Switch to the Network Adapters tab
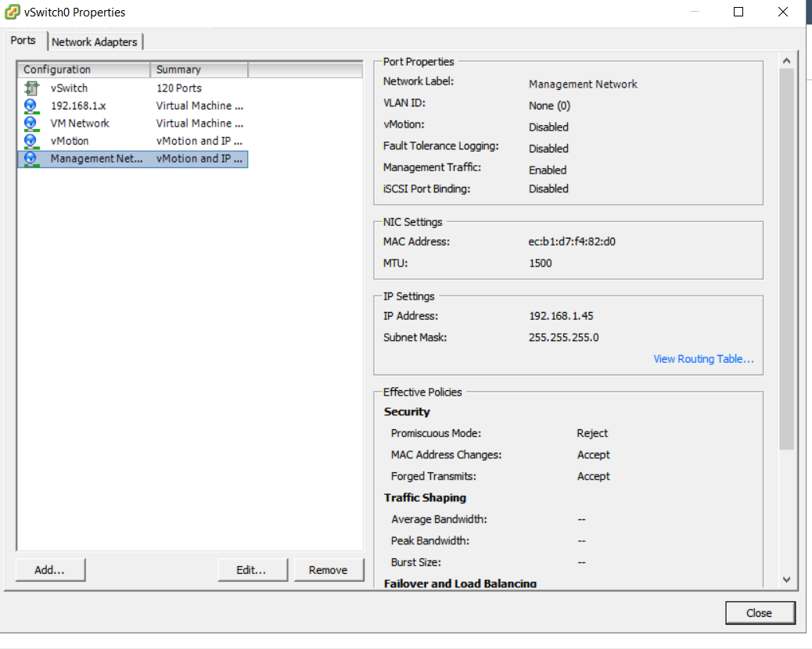The image size is (812, 649). point(94,41)
